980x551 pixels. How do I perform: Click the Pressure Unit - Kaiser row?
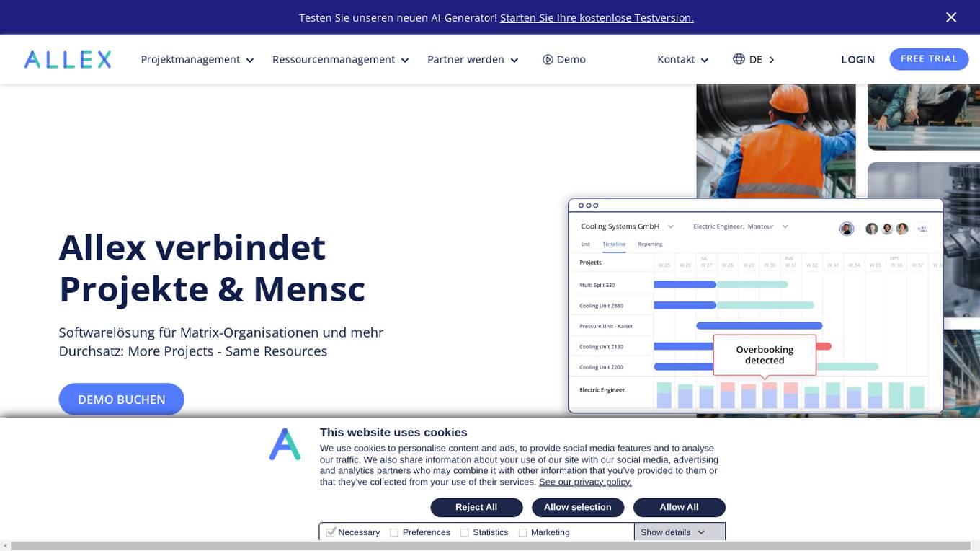click(x=755, y=326)
